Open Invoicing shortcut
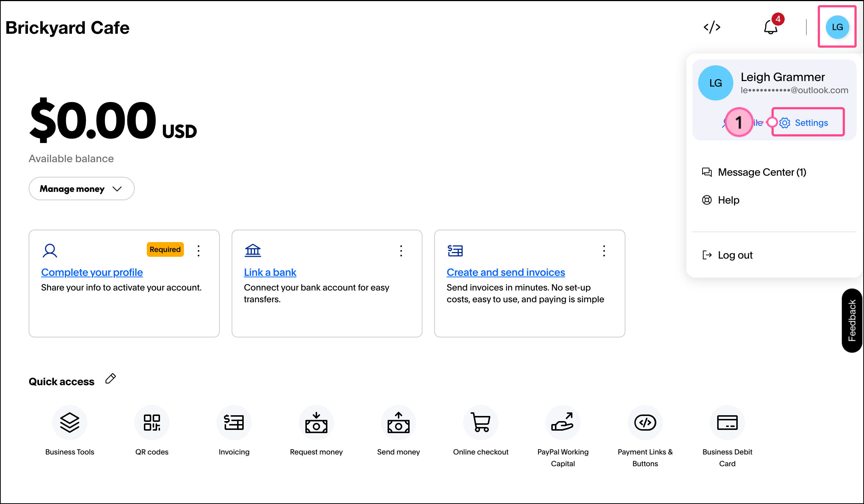The image size is (864, 504). pyautogui.click(x=234, y=431)
